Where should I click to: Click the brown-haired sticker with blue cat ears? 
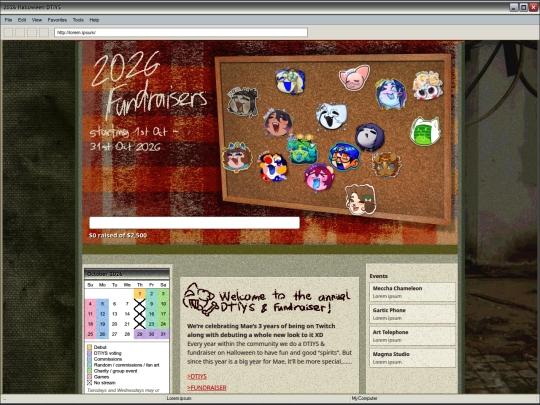[237, 157]
